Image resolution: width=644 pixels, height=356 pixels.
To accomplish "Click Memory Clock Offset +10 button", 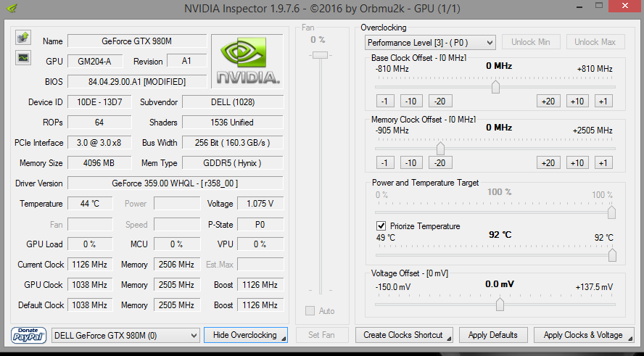I will coord(577,162).
